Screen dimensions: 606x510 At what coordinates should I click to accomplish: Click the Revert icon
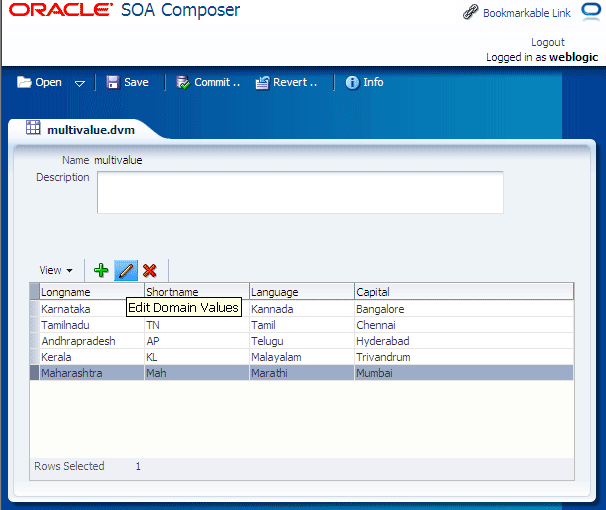(x=262, y=82)
